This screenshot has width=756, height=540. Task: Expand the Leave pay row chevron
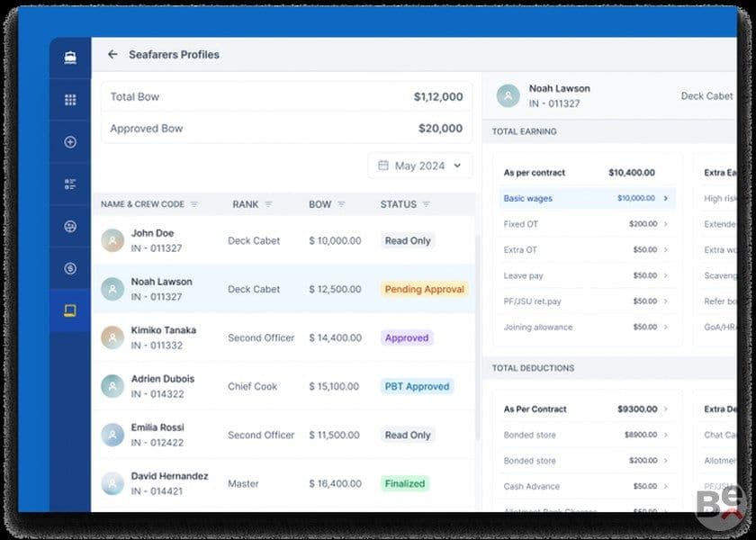(x=666, y=275)
